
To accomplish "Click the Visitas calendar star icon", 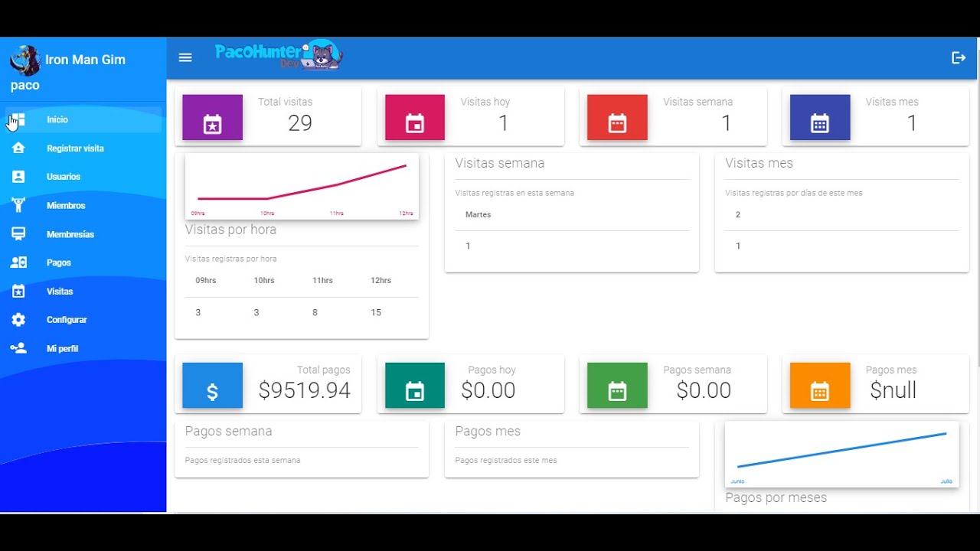I will pyautogui.click(x=18, y=292).
